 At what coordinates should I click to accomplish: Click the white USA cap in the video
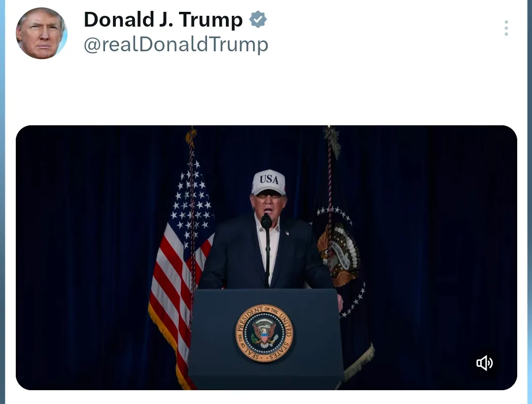pyautogui.click(x=269, y=183)
